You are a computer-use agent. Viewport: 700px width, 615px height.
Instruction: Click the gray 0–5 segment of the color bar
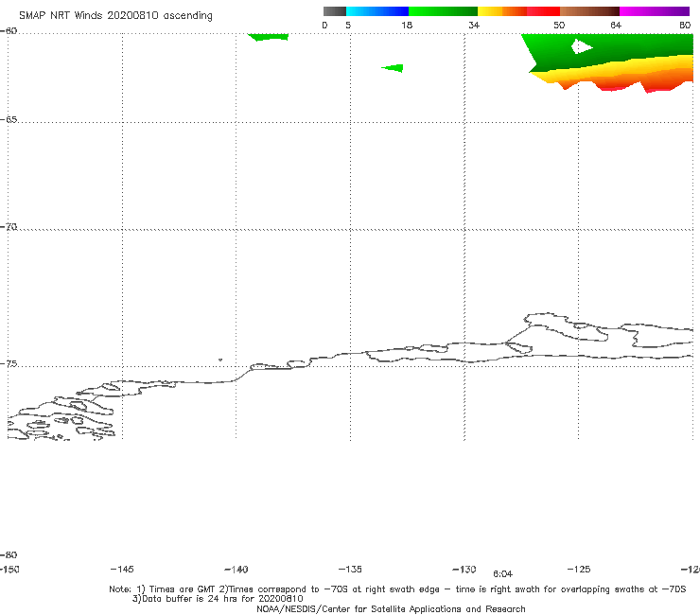tap(334, 11)
